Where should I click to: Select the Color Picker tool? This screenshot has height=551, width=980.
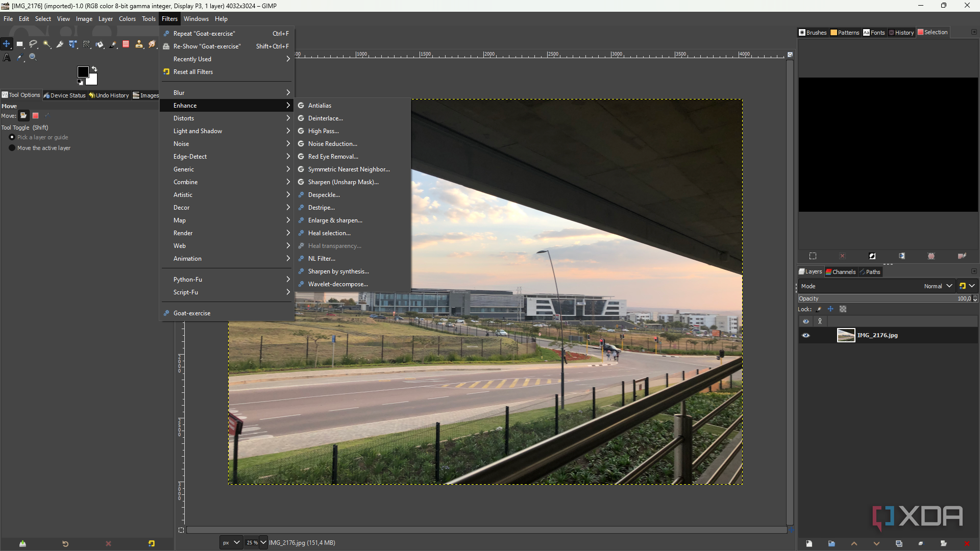(x=20, y=57)
